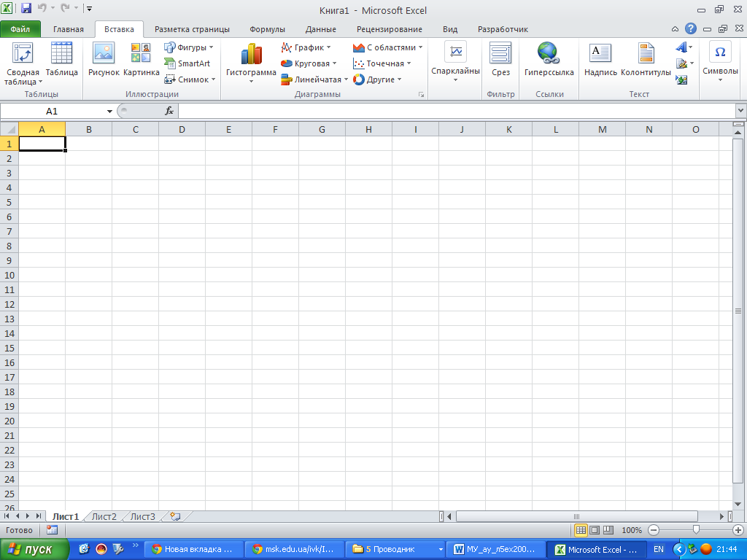Image resolution: width=747 pixels, height=560 pixels.
Task: Select row 10 header
Action: 9,275
